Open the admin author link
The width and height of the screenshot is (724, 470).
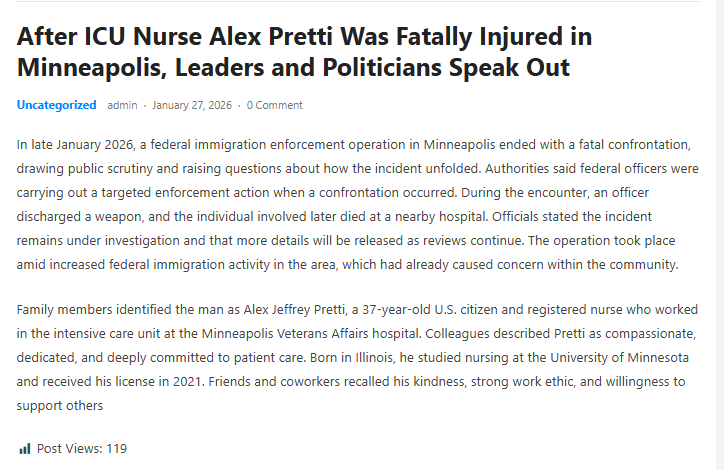122,105
